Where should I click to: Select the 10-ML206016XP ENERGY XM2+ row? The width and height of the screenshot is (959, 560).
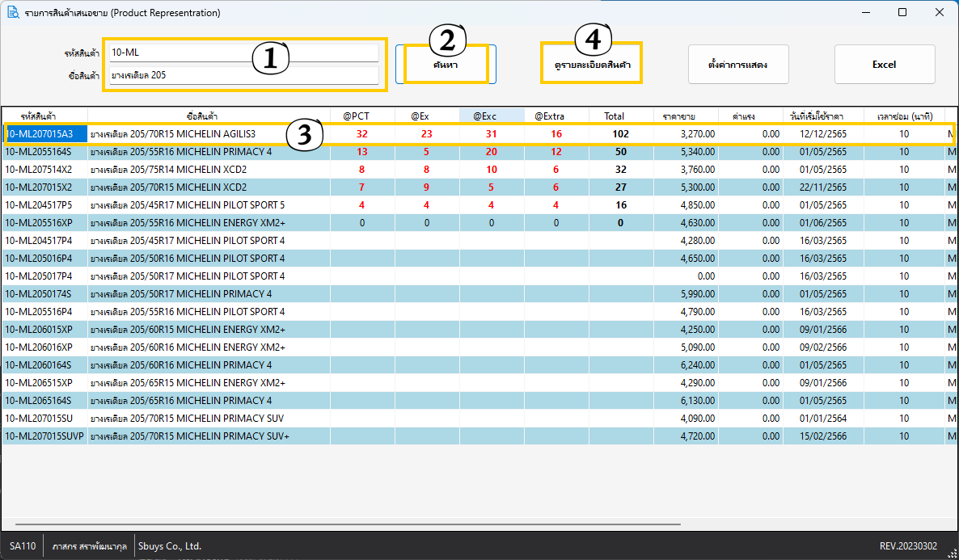pos(210,347)
